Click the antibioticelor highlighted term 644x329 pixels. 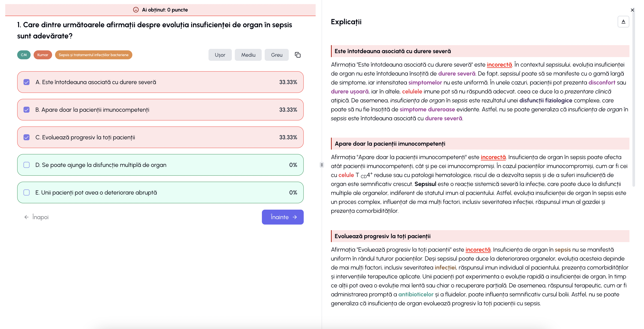coord(416,294)
